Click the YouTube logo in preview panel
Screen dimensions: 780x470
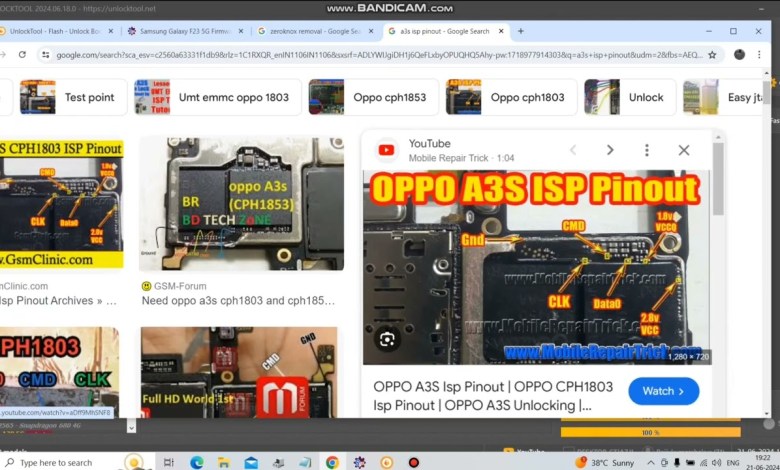tap(386, 150)
